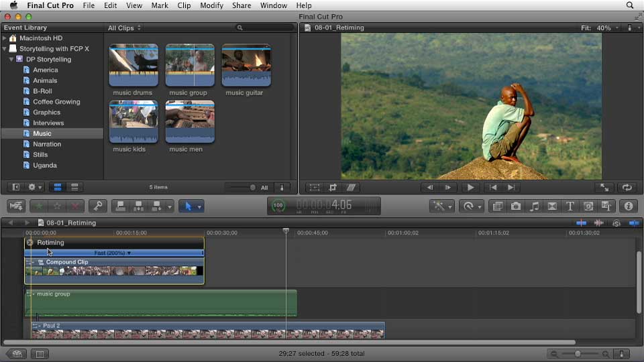Open the Transitions browser
This screenshot has height=362, width=644.
(x=553, y=206)
